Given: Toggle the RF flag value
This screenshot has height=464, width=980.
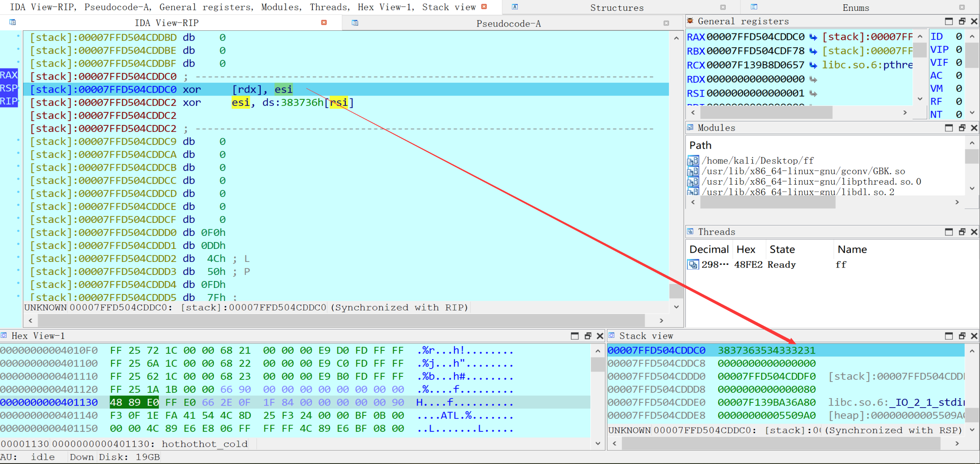Looking at the screenshot, I should click(959, 101).
